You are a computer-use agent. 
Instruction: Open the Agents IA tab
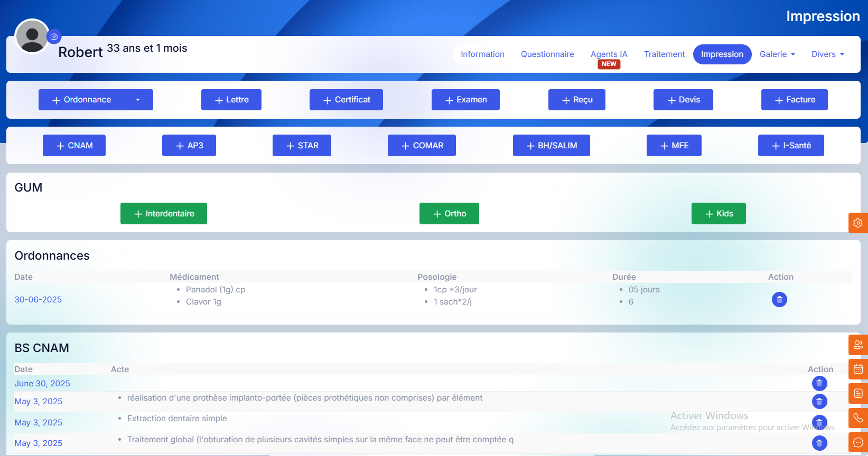click(609, 54)
